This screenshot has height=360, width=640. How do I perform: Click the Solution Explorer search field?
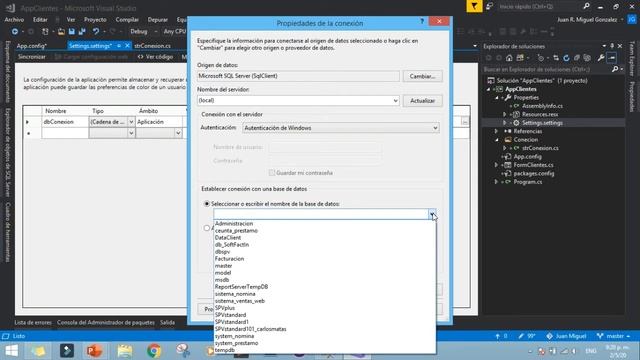[x=547, y=69]
